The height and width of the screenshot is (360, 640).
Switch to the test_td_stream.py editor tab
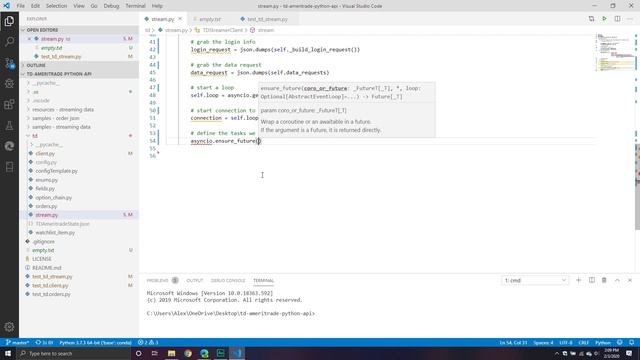266,19
